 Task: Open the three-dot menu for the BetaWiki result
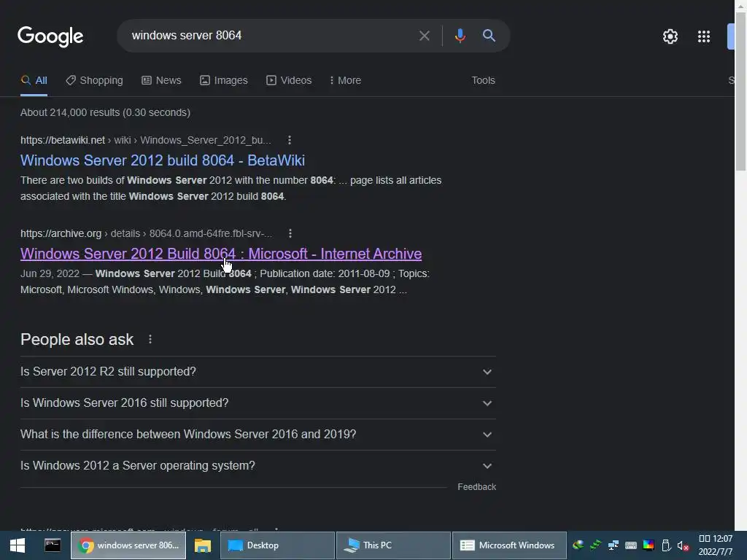coord(289,140)
